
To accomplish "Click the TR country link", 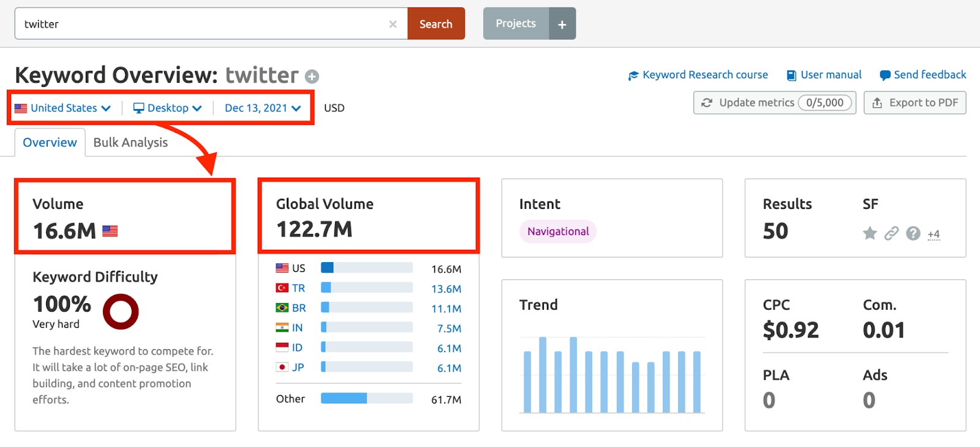I will tap(298, 288).
